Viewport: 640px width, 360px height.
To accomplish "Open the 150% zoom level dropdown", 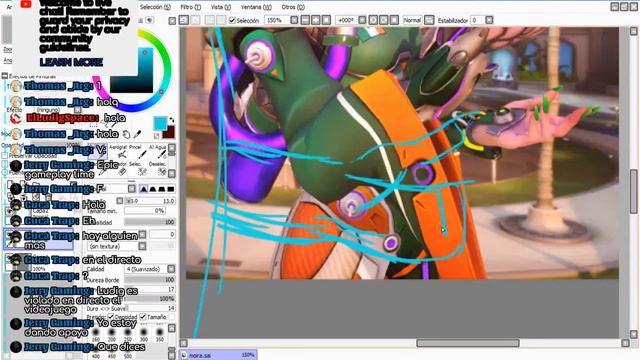I will coord(294,20).
